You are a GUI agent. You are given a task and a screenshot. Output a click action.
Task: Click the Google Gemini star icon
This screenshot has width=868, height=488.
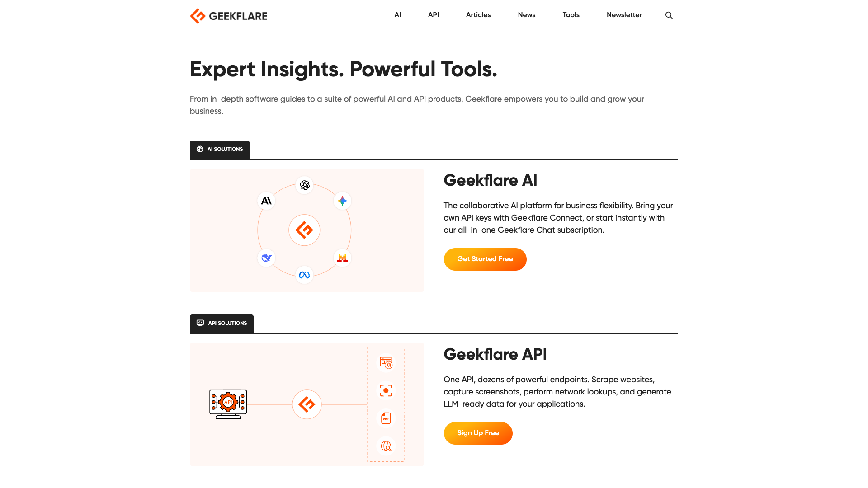pyautogui.click(x=342, y=201)
